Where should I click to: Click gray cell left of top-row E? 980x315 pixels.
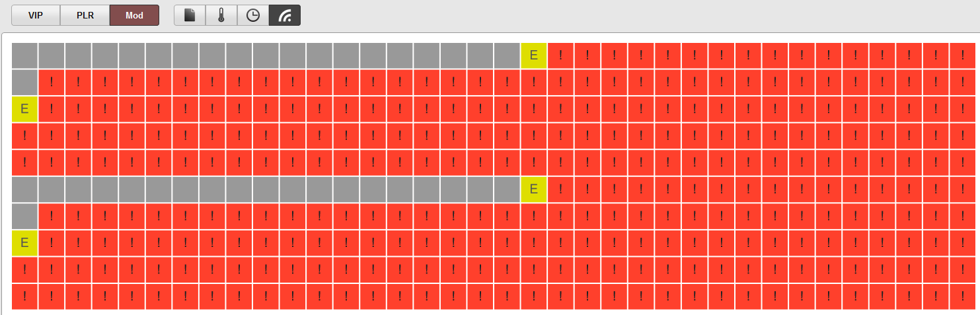coord(507,55)
